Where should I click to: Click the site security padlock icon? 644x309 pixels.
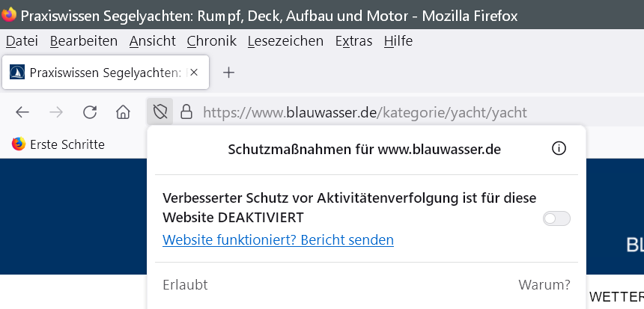(186, 112)
